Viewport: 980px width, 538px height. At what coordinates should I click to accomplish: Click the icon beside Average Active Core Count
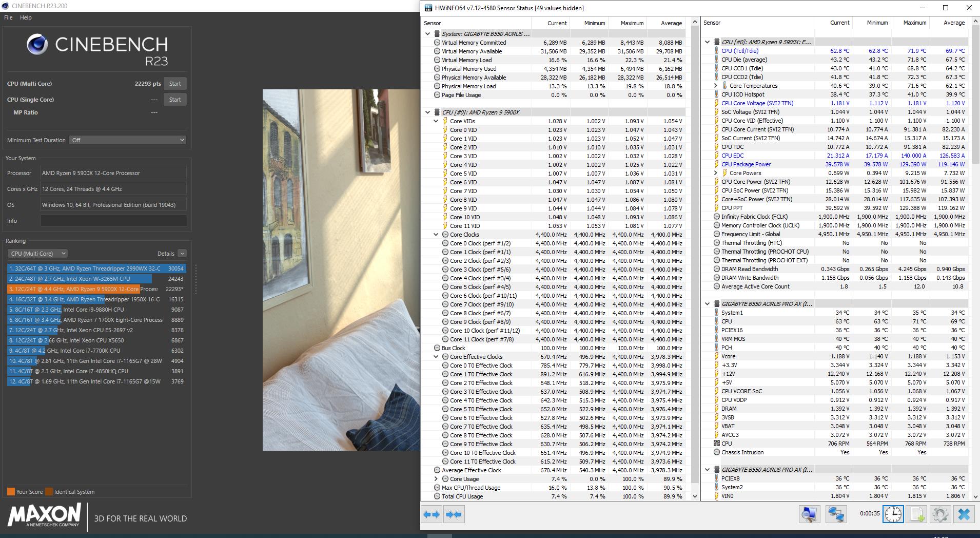tap(717, 286)
